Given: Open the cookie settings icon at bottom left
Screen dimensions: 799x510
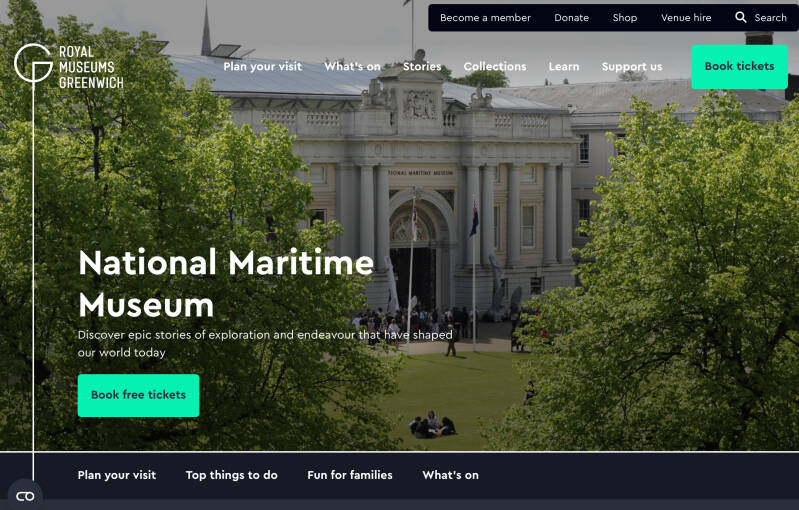Looking at the screenshot, I should click(25, 496).
